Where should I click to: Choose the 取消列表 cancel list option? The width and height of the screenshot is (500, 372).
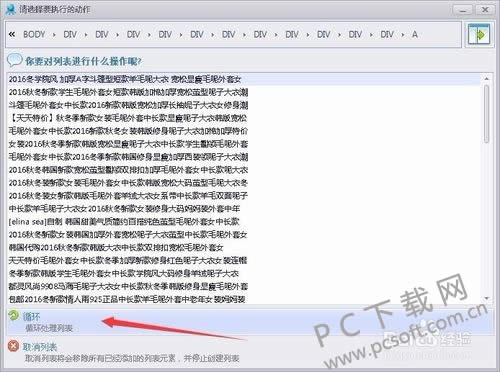coord(249,352)
